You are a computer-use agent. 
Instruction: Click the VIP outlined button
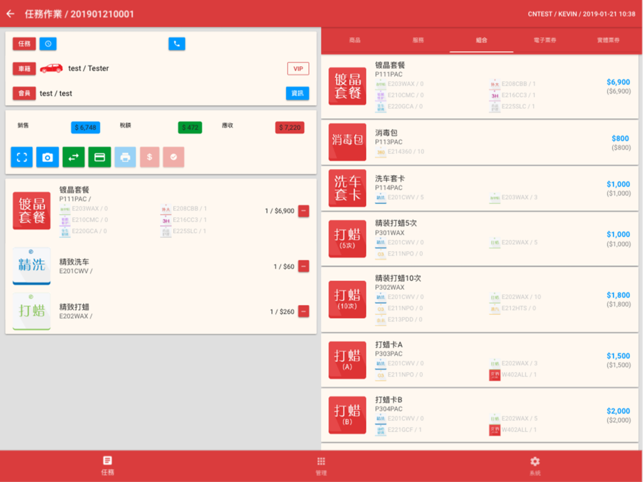pos(298,69)
